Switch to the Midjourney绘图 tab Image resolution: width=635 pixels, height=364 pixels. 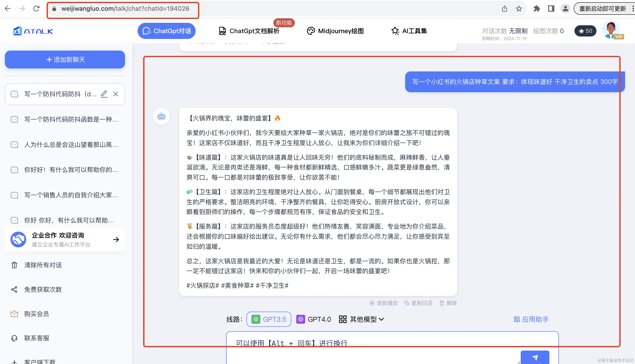click(335, 31)
